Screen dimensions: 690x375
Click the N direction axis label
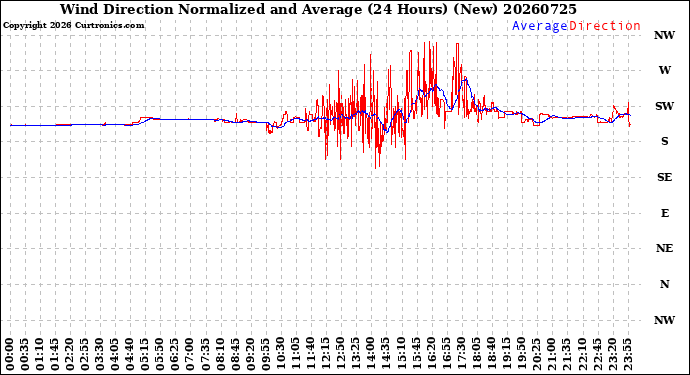click(x=664, y=284)
